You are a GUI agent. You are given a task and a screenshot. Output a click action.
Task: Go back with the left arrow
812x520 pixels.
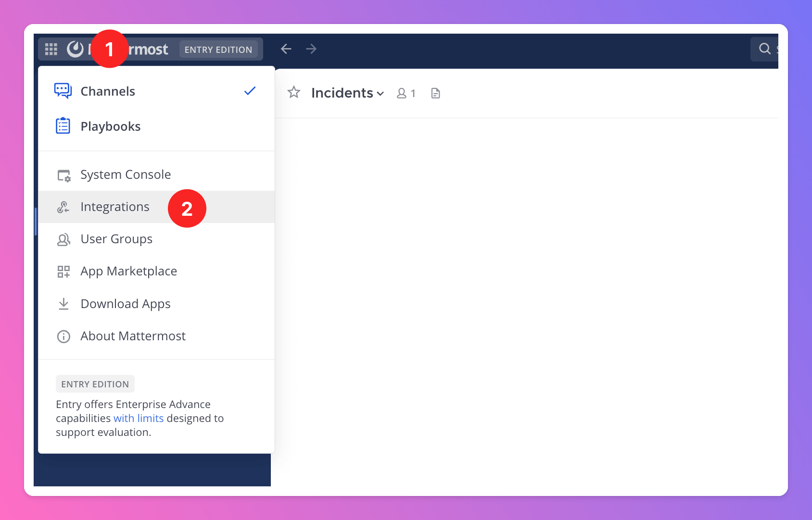click(x=286, y=49)
